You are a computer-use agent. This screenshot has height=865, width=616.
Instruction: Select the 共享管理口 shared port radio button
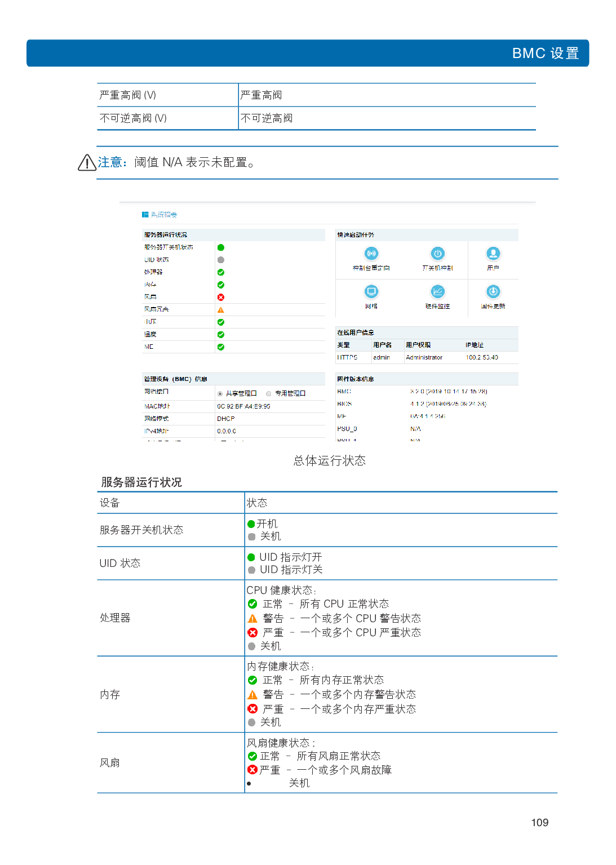click(220, 394)
